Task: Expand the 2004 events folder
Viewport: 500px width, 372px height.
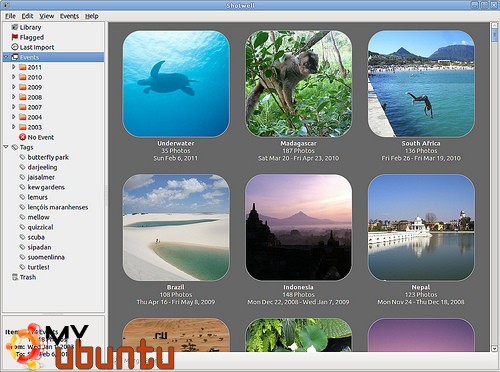Action: [x=14, y=117]
